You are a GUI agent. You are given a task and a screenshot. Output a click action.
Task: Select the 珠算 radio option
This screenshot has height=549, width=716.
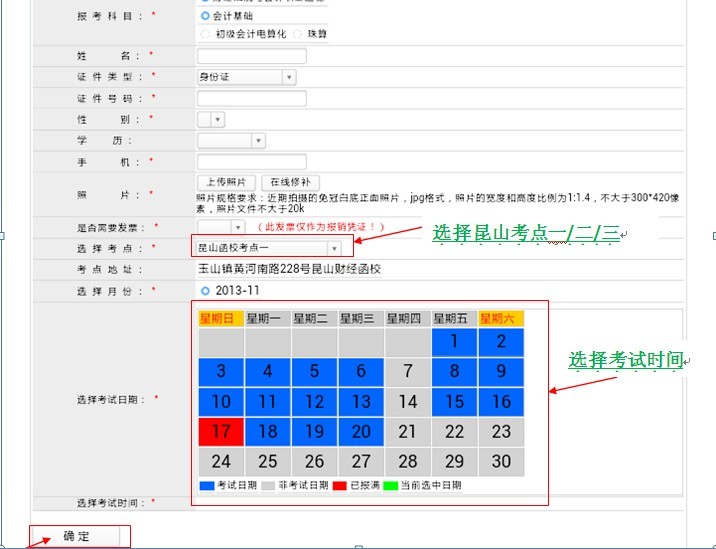(298, 34)
